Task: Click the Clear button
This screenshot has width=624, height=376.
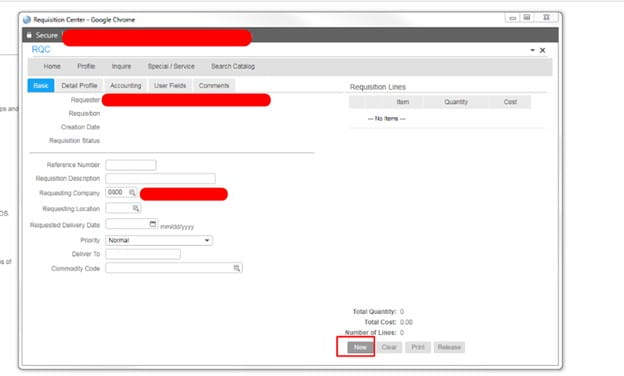Action: pyautogui.click(x=389, y=347)
